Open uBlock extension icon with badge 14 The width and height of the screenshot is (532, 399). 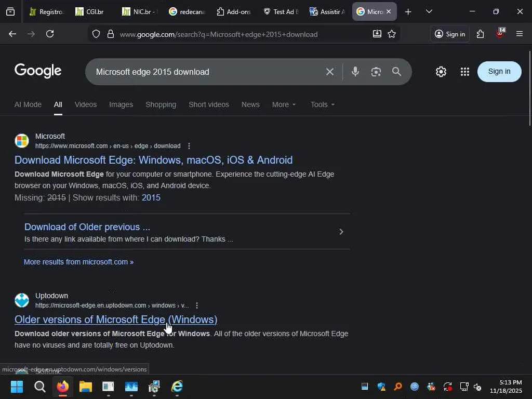coord(500,33)
